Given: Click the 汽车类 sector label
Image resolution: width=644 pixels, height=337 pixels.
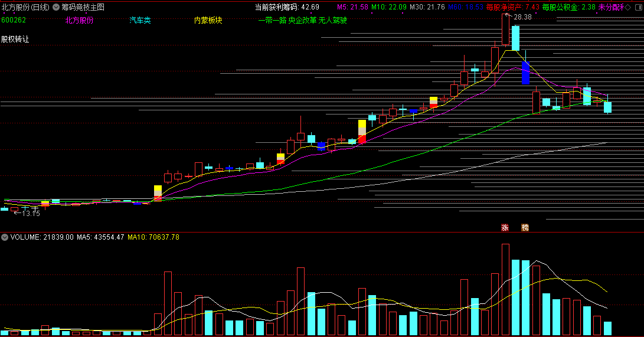Looking at the screenshot, I should point(140,20).
